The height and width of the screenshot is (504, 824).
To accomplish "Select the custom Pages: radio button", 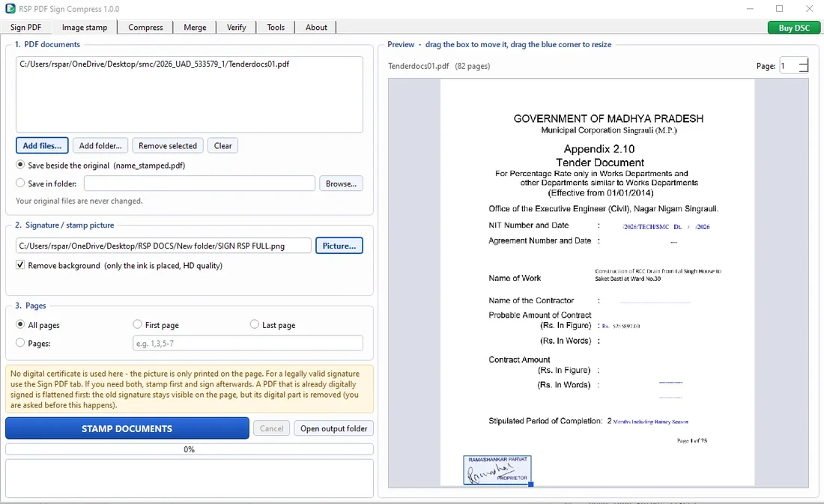I will [x=20, y=343].
